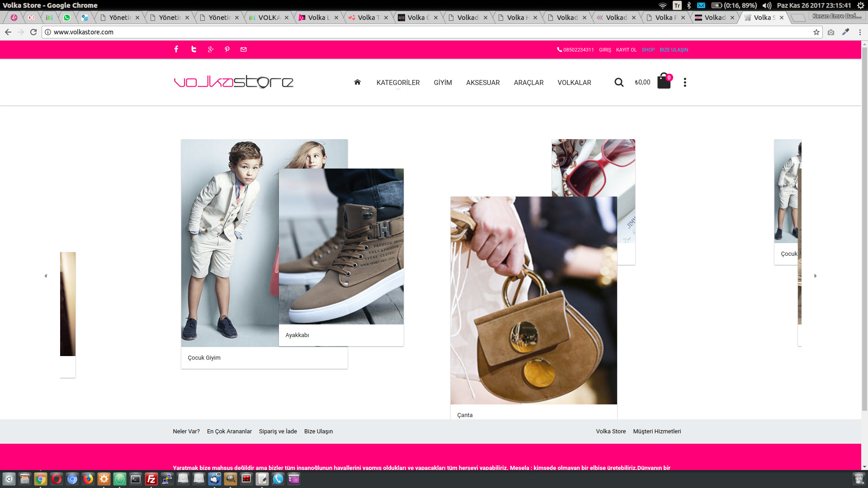868x488 pixels.
Task: Click the Ayakkabı shoe category image
Action: [x=341, y=246]
